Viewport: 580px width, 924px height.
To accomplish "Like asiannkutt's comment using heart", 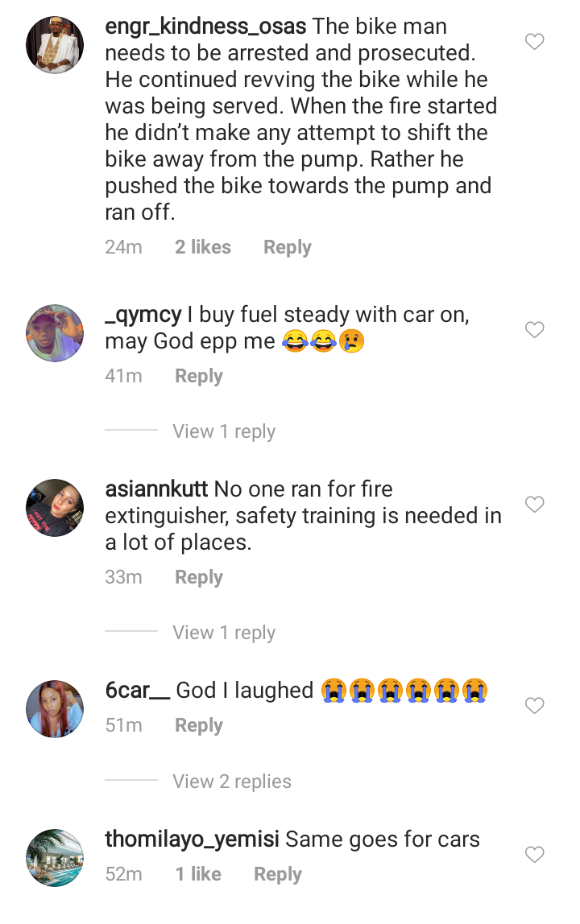I will click(535, 505).
